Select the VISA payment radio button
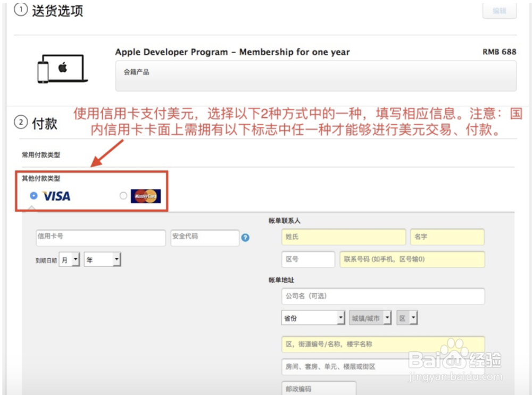The image size is (532, 395). coord(34,195)
